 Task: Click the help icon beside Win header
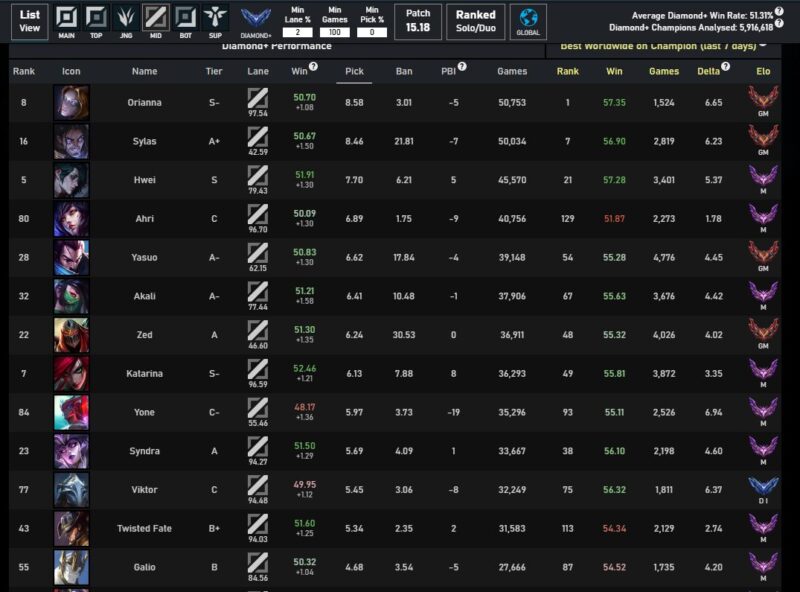pyautogui.click(x=313, y=66)
